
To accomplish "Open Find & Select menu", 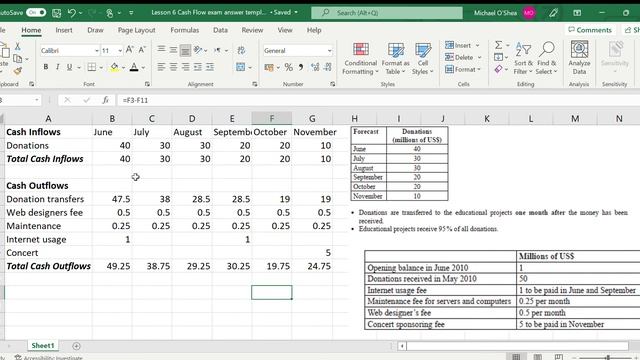I will click(547, 58).
